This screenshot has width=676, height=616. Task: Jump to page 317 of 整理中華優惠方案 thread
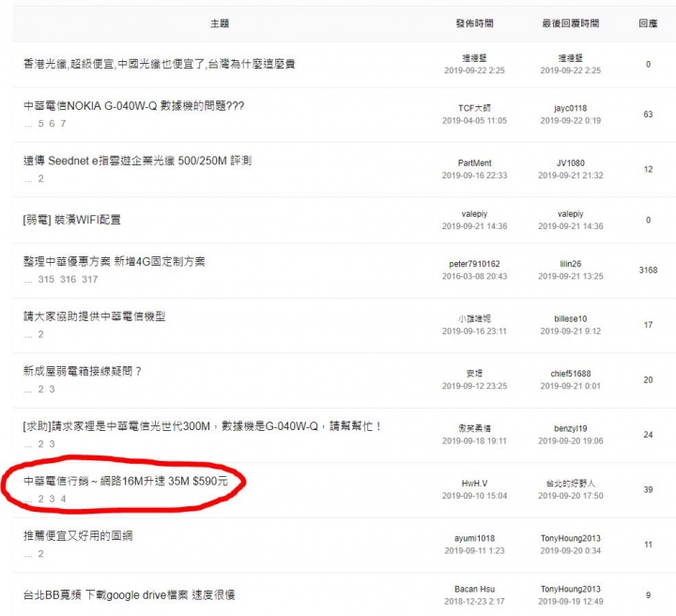[x=90, y=279]
